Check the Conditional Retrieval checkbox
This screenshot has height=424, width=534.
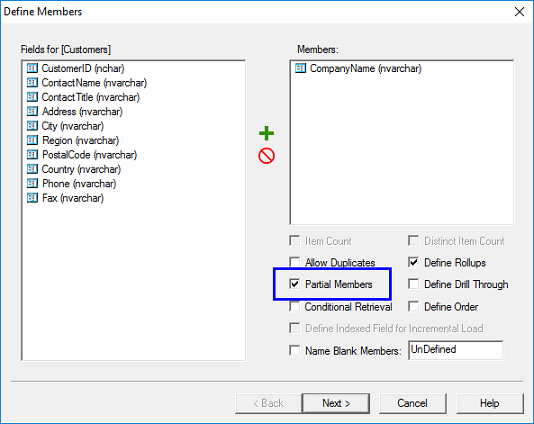pyautogui.click(x=295, y=307)
